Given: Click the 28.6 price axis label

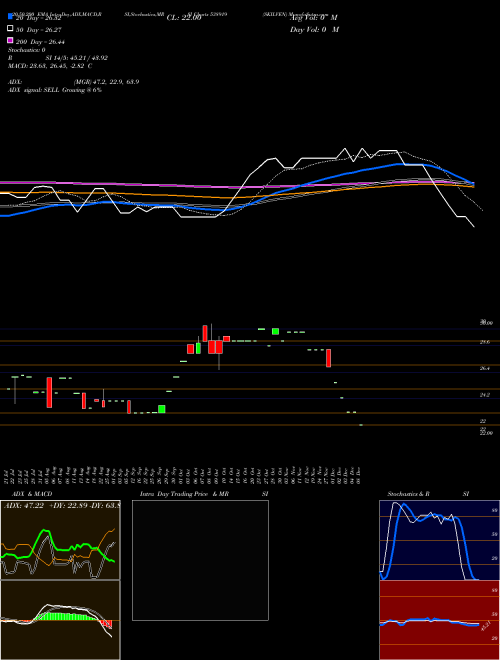Looking at the screenshot, I should pyautogui.click(x=485, y=342).
